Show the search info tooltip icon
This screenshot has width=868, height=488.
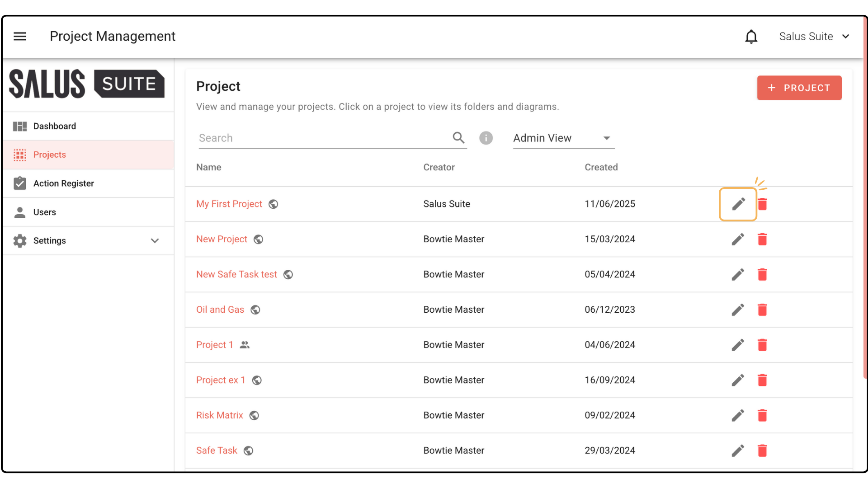pyautogui.click(x=486, y=138)
